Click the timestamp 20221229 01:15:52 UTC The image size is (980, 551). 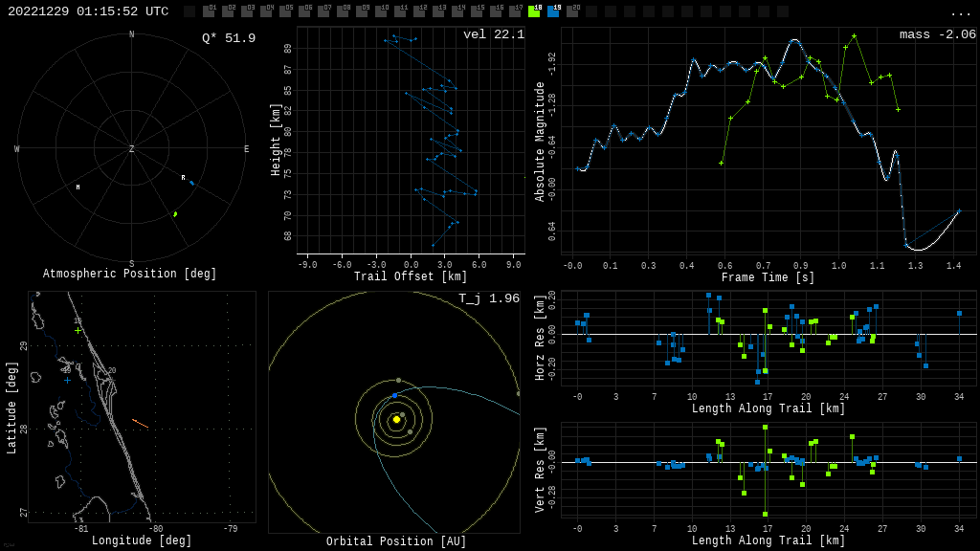(88, 11)
